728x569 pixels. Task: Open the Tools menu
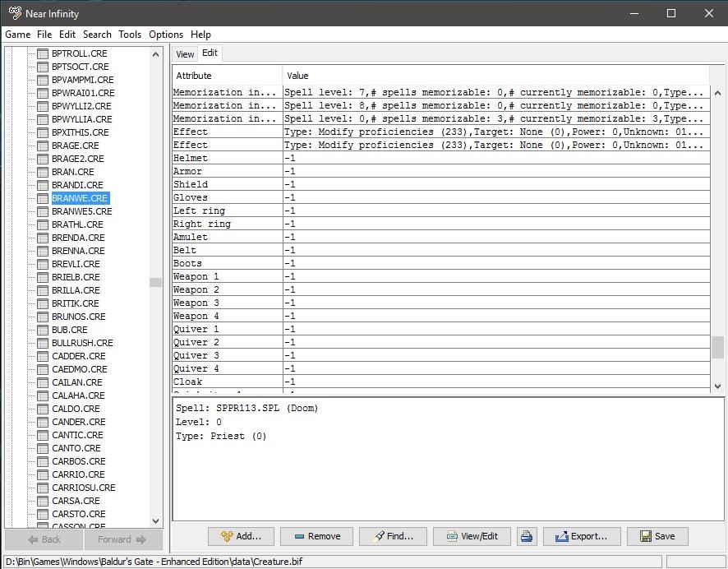pos(130,35)
